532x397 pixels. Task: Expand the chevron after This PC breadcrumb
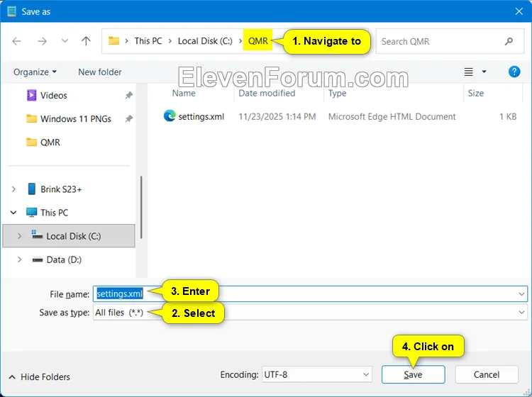click(170, 41)
